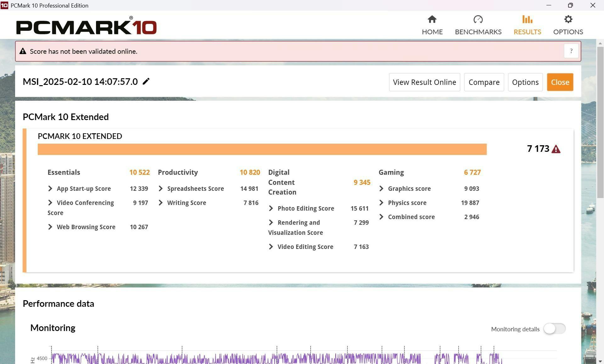Click the Performance data heading
This screenshot has height=364, width=604.
click(59, 304)
